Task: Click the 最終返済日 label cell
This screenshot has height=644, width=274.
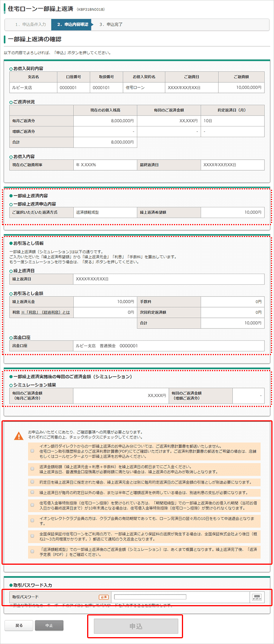Action: click(169, 165)
